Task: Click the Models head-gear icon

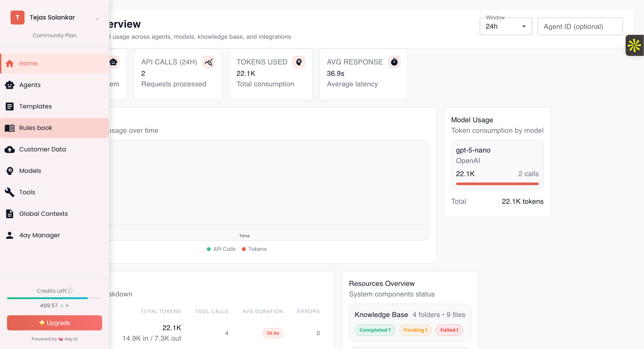Action: pyautogui.click(x=10, y=171)
